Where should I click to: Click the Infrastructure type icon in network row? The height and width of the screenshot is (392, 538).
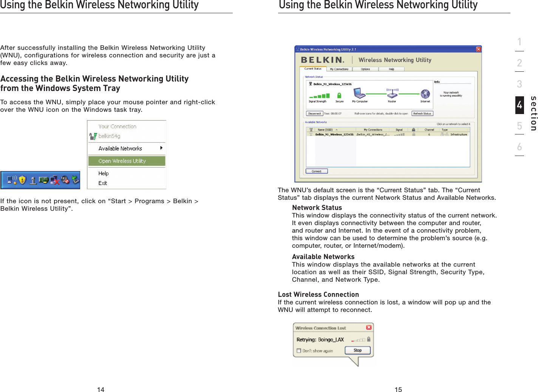click(x=444, y=134)
